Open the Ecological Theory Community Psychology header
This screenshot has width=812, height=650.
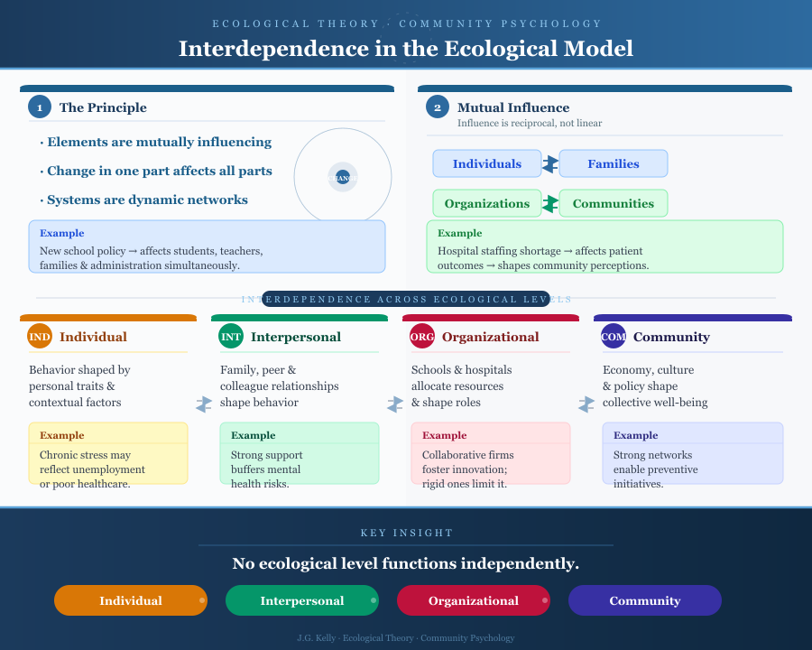click(x=406, y=23)
